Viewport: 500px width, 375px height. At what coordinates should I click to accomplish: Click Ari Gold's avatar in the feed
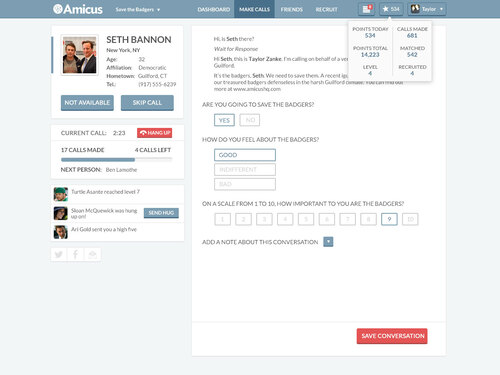pos(61,232)
